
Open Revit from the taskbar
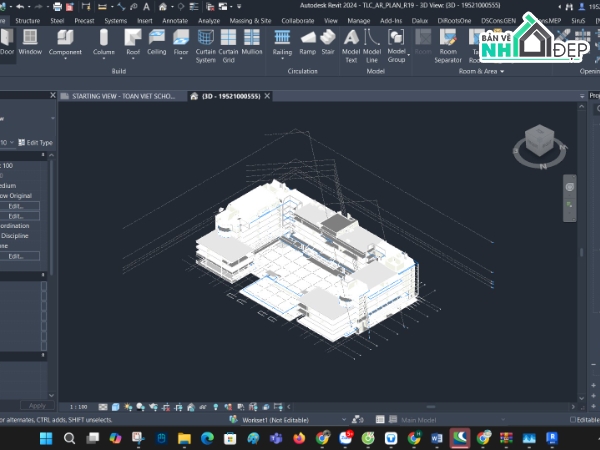pyautogui.click(x=551, y=438)
